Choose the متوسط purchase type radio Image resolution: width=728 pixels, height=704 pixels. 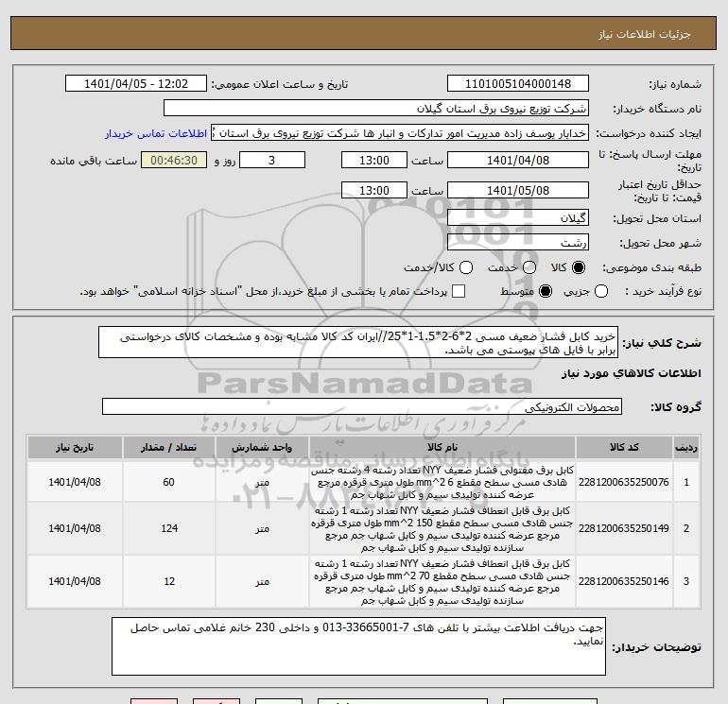tap(546, 291)
